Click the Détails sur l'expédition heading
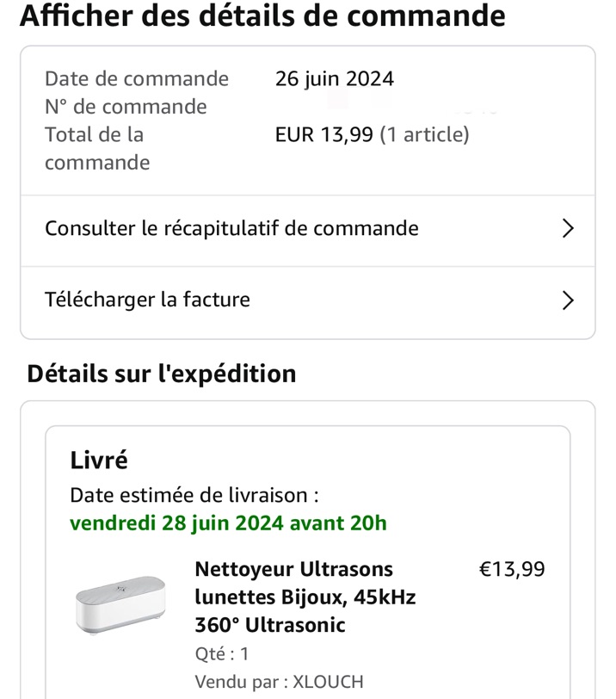The image size is (616, 699). coord(162,374)
